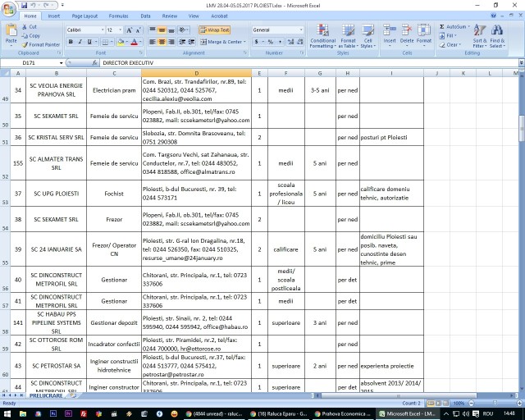
Task: Apply accounting dollar number format
Action: pos(257,42)
